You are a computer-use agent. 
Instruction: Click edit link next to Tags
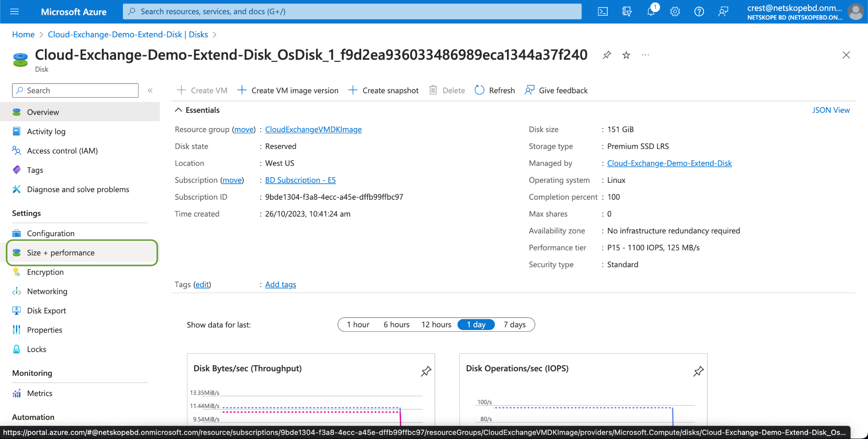(202, 285)
